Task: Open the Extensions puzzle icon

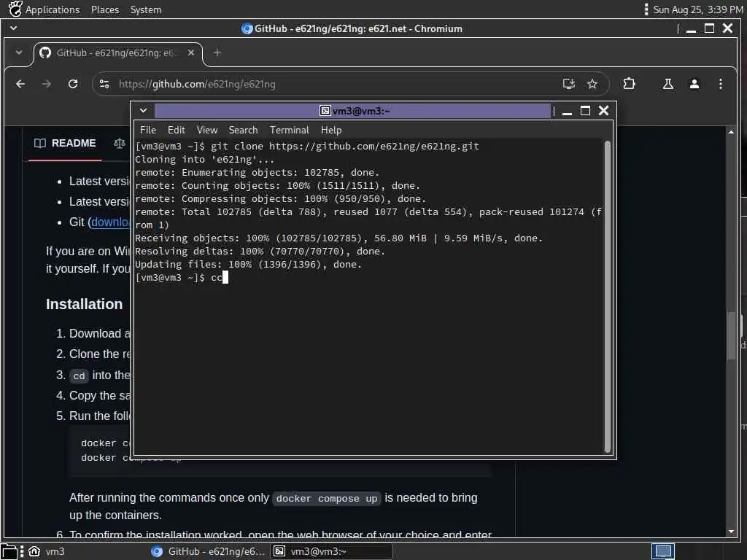Action: tap(629, 84)
